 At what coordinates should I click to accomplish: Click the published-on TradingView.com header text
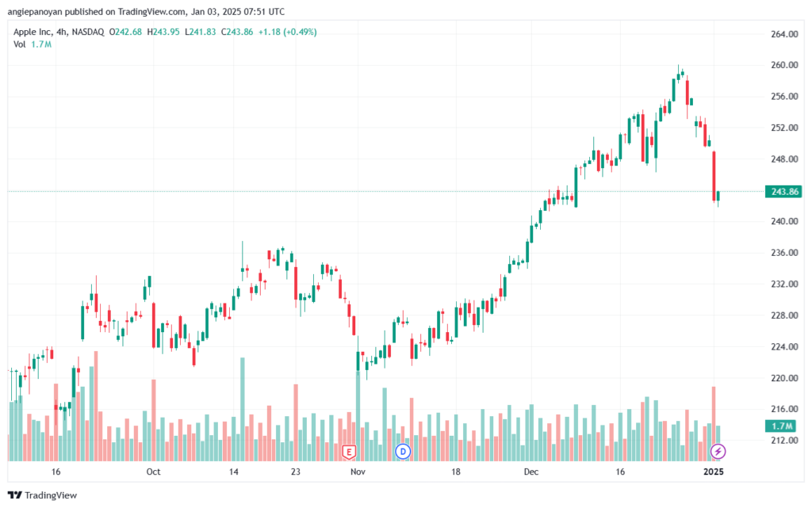146,11
